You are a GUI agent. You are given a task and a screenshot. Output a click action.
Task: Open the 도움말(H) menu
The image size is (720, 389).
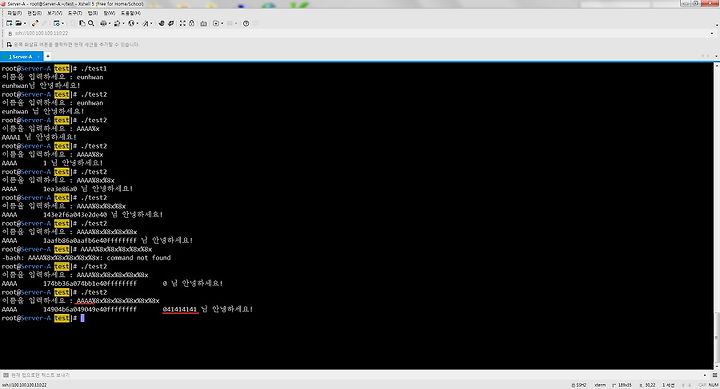pyautogui.click(x=130, y=13)
